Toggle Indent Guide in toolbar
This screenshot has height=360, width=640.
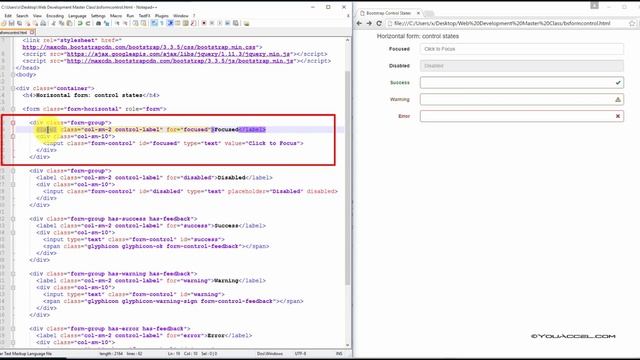[x=170, y=23]
